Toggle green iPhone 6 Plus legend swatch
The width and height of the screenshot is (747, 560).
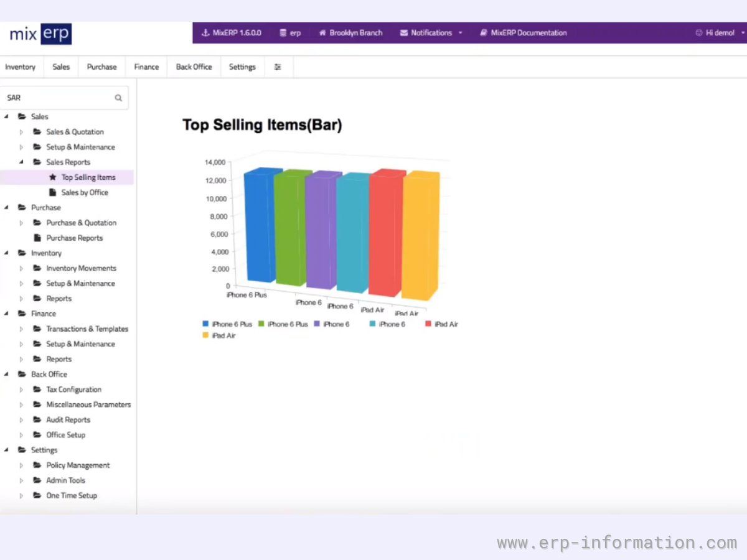(261, 324)
